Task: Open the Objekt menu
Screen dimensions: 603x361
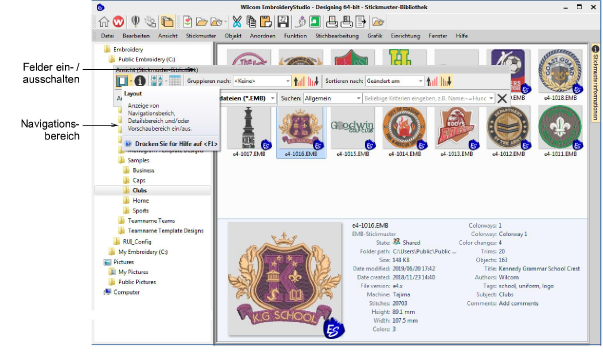Action: 233,36
